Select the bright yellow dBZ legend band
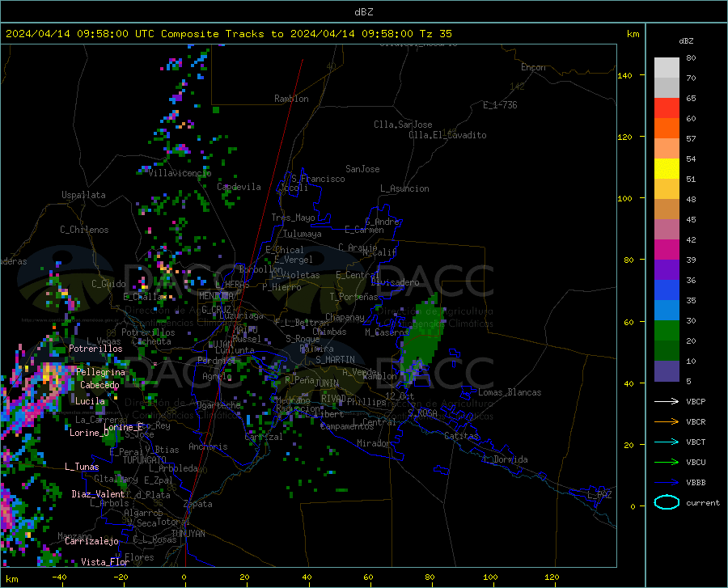 point(667,169)
